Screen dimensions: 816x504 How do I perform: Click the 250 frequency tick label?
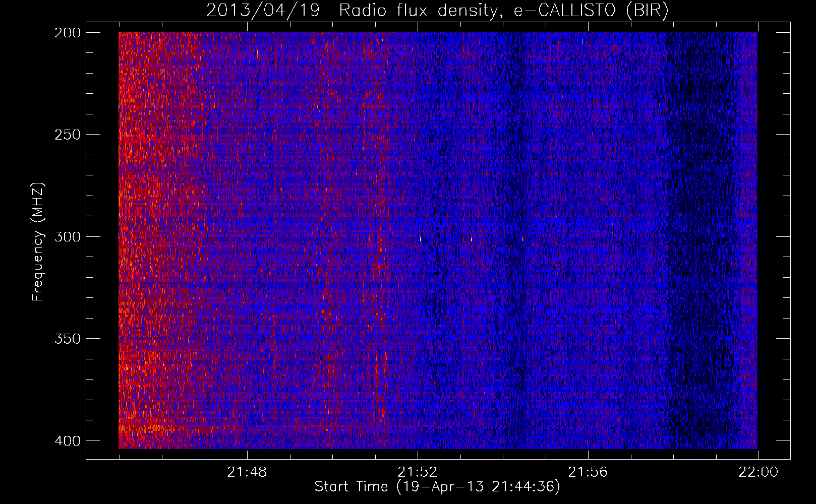tap(67, 135)
